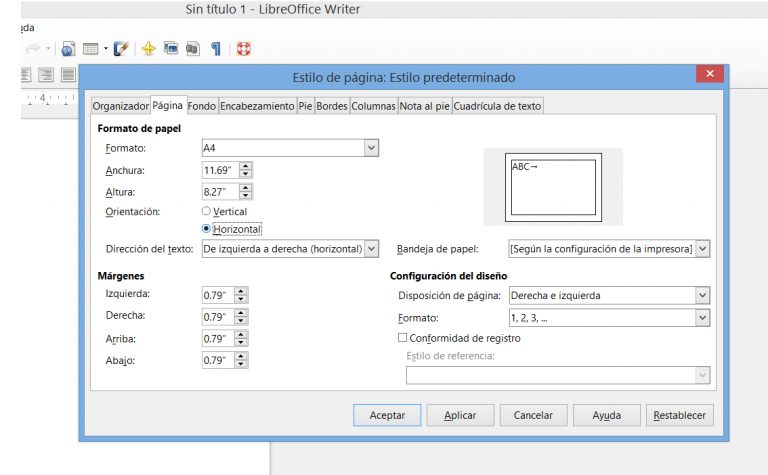Viewport: 768px width, 475px height.
Task: Go to the Bordes tab
Action: point(332,106)
